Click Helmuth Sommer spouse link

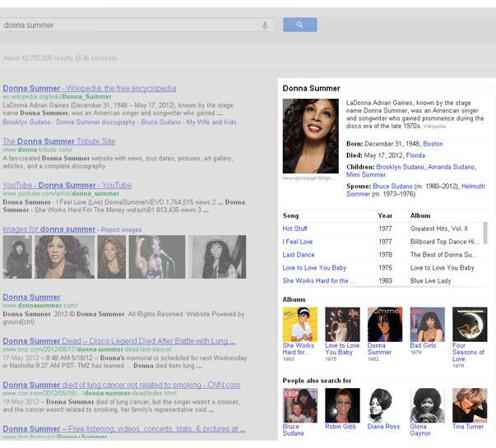click(473, 187)
